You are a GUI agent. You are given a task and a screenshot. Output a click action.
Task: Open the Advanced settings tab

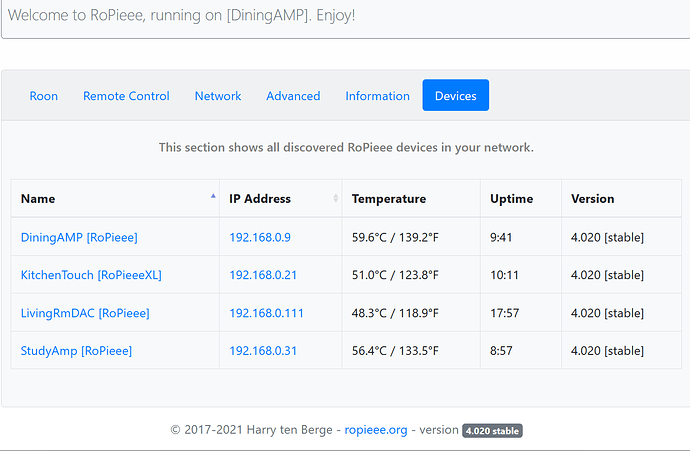click(x=293, y=96)
